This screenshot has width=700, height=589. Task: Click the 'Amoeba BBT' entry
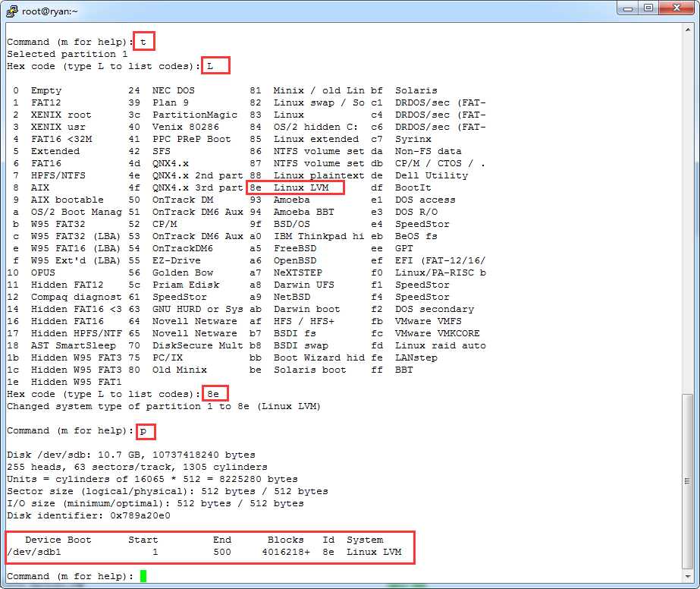[x=304, y=212]
